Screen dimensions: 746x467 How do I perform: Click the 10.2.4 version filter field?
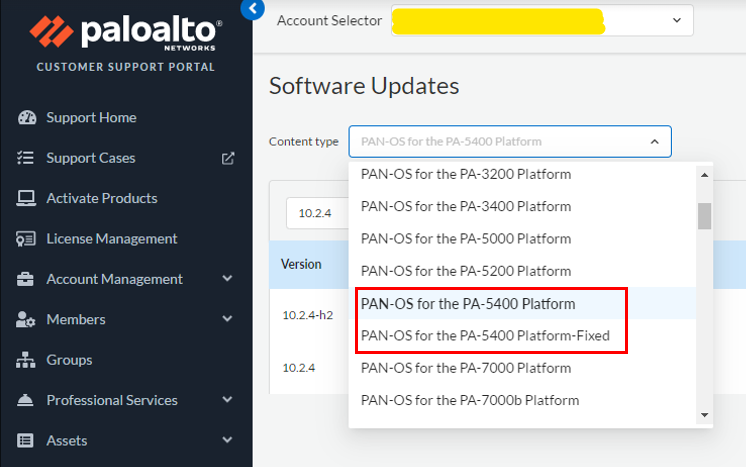(316, 212)
